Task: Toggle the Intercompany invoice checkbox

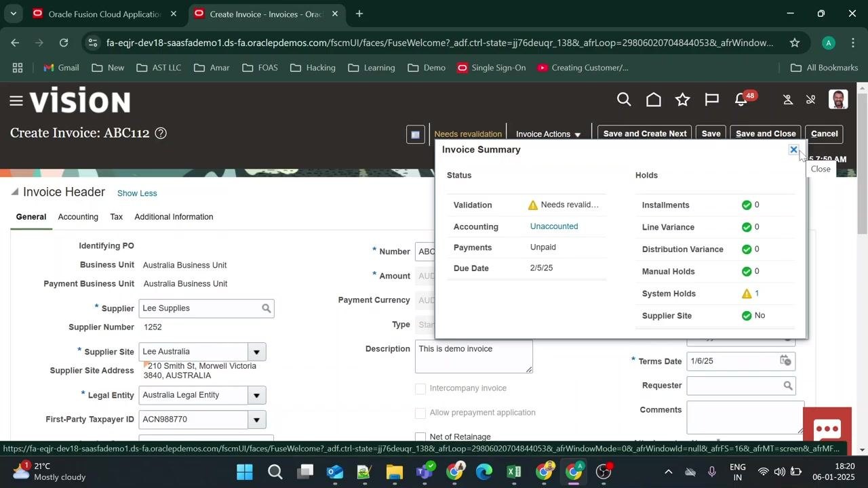Action: click(420, 388)
